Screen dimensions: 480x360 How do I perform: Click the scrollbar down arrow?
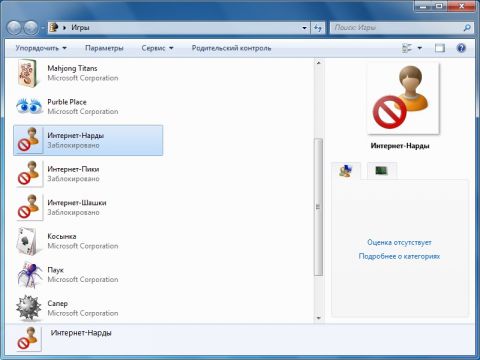click(319, 318)
